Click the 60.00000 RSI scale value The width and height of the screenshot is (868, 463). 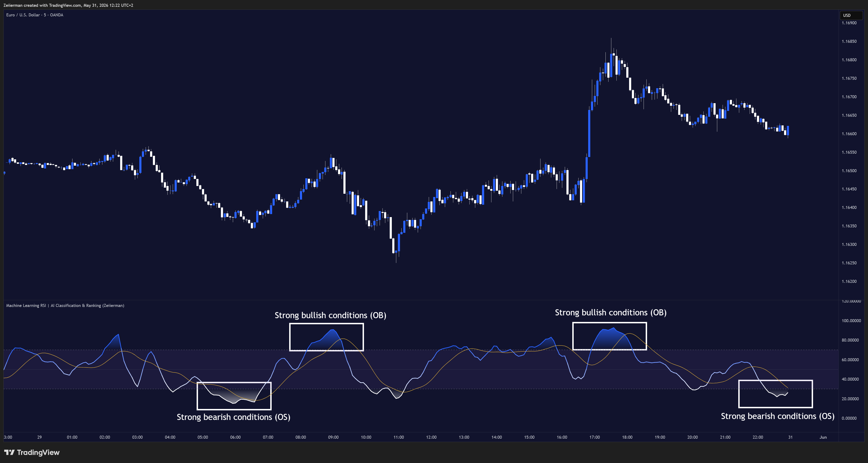tap(850, 360)
